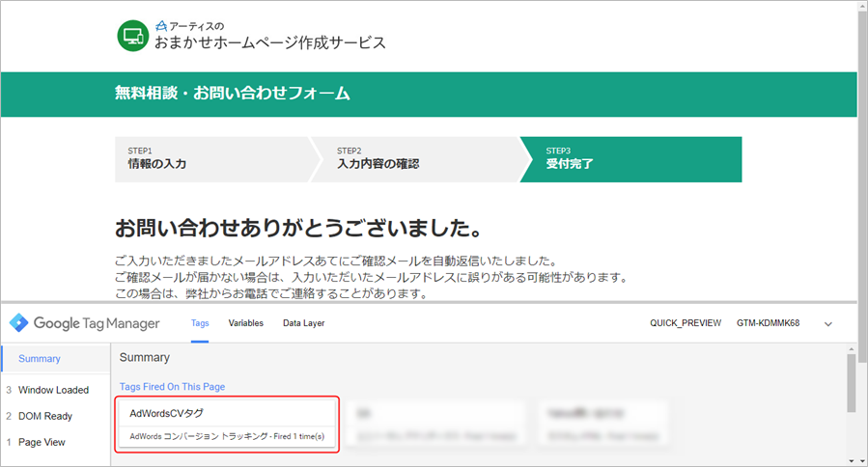Click the GTM-KDMMK68 container ID
The image size is (868, 467).
pyautogui.click(x=768, y=323)
